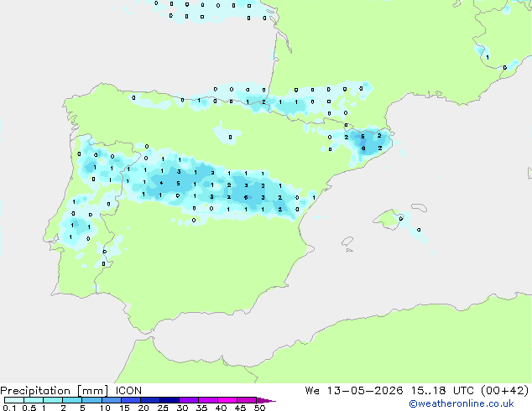
Task: Choose the 20–25 mm legend color swatch
Action: [x=150, y=400]
